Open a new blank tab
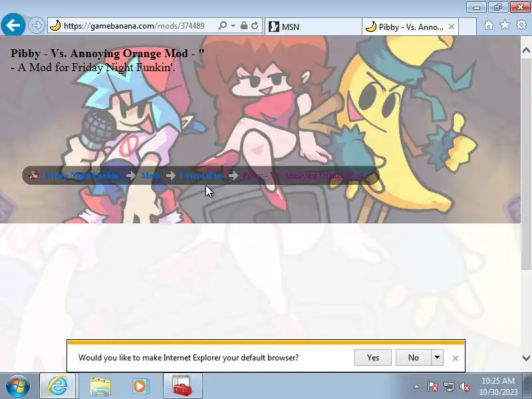The width and height of the screenshot is (532, 399). pos(467,27)
